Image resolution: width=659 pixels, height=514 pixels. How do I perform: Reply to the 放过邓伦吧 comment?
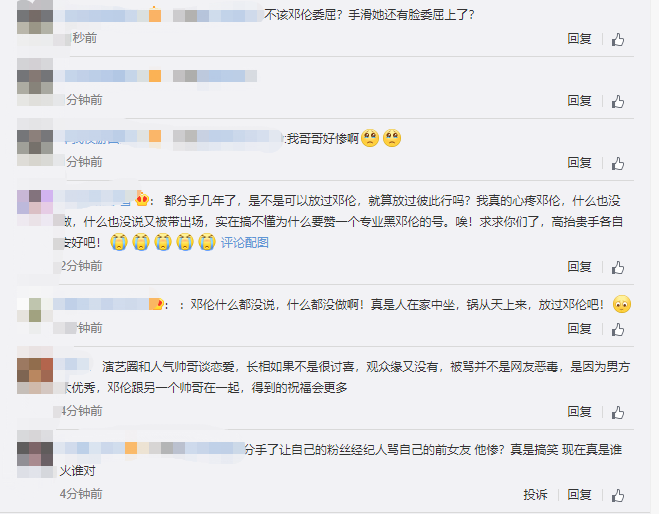[579, 328]
